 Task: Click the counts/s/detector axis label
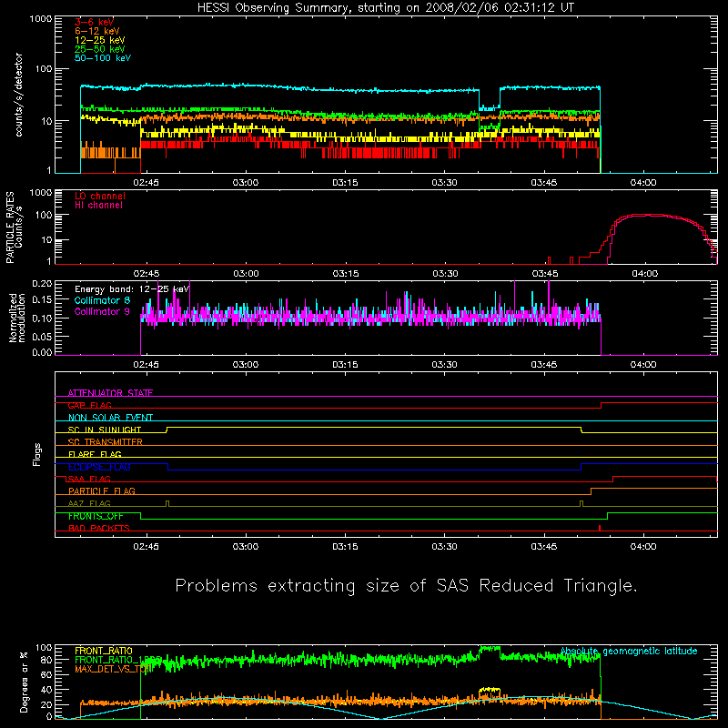pos(19,95)
